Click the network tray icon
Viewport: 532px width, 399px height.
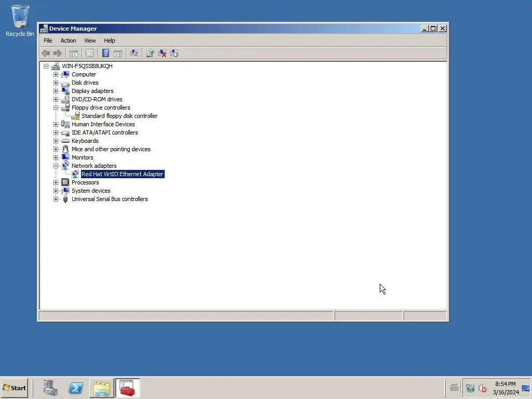point(470,388)
